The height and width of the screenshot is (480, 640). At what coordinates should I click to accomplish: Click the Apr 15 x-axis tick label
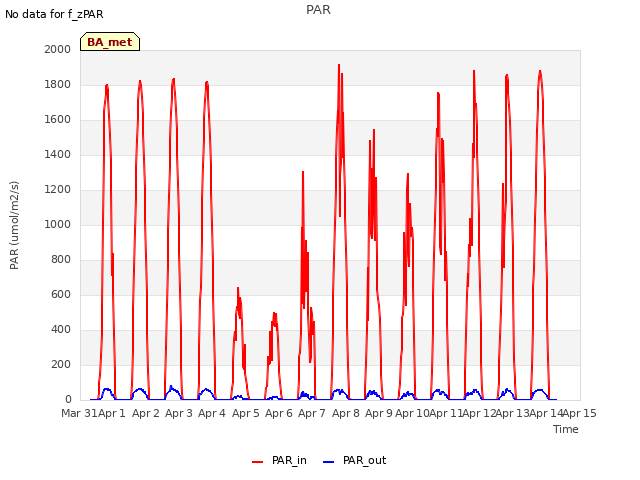580,413
